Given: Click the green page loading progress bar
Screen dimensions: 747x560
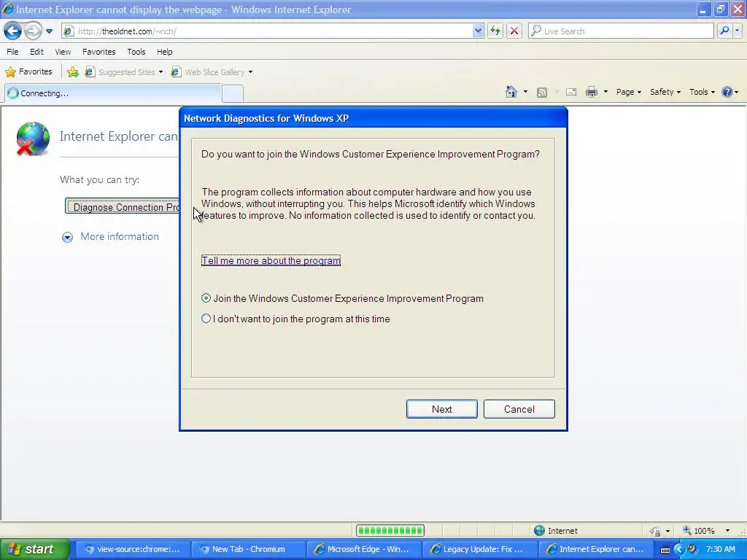Looking at the screenshot, I should [x=390, y=531].
